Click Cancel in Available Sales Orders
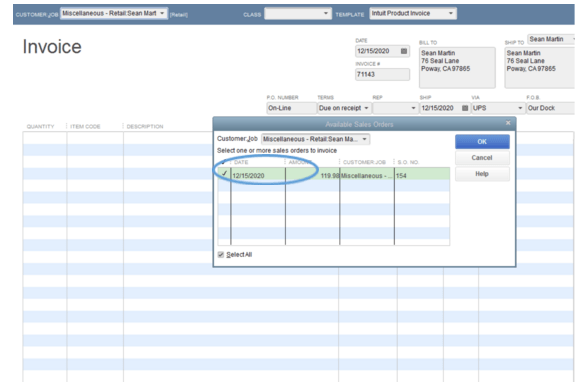 point(482,158)
